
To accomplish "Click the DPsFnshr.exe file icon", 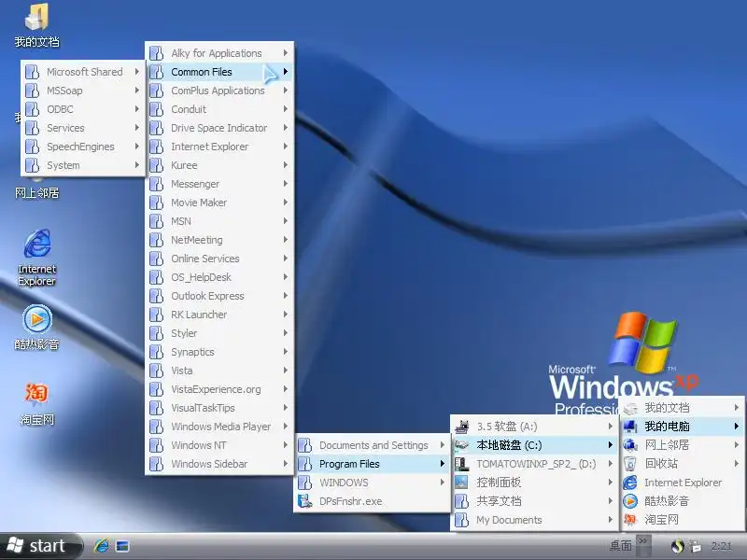I will pos(305,501).
